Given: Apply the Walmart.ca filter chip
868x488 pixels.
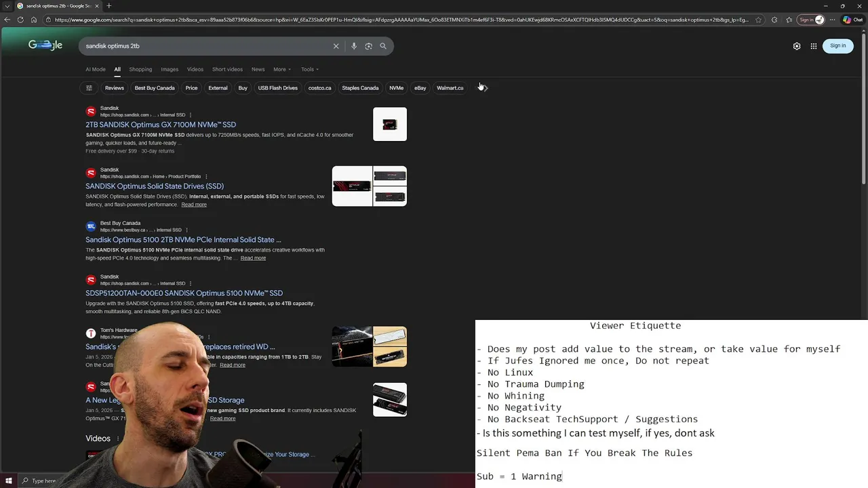Looking at the screenshot, I should [450, 87].
